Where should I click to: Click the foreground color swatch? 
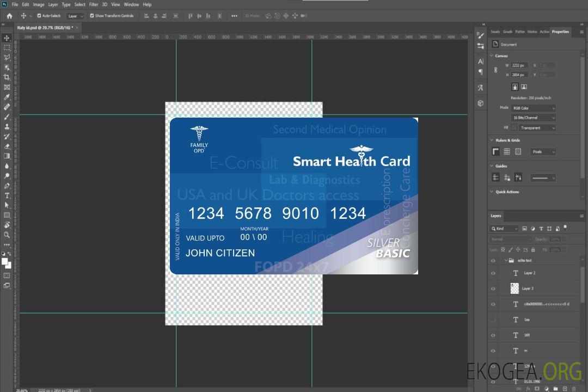4,262
